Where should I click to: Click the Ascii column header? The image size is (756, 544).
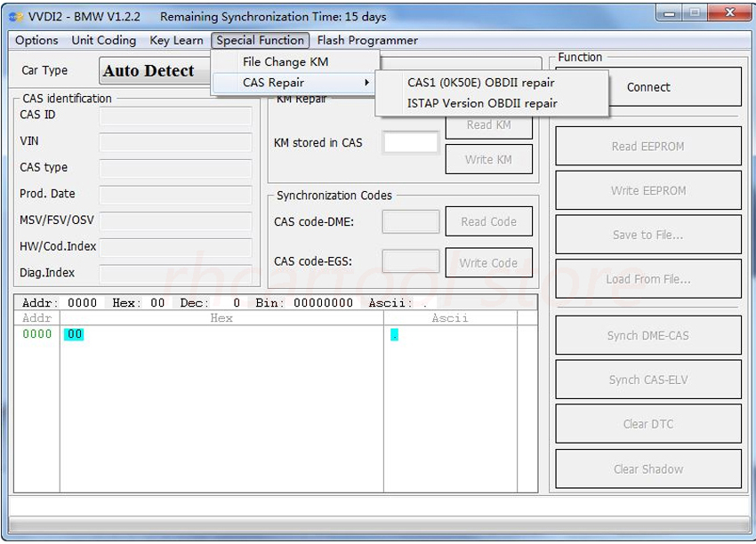[x=450, y=318]
